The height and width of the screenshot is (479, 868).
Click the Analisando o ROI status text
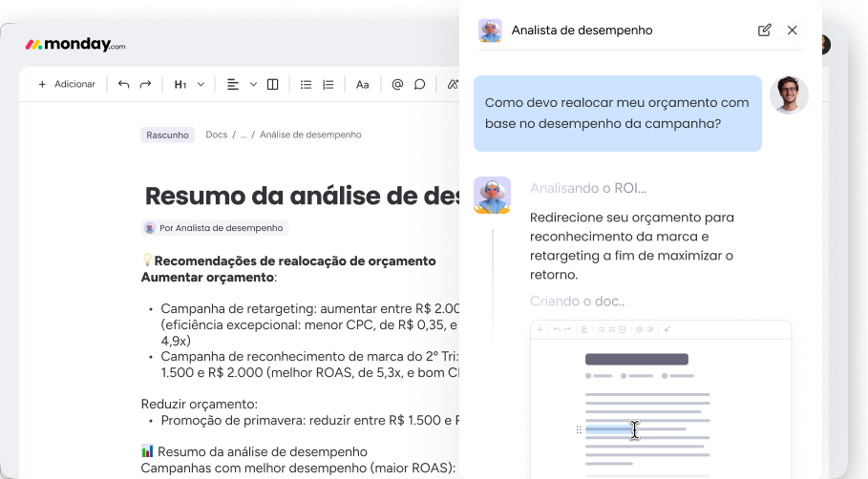coord(588,188)
